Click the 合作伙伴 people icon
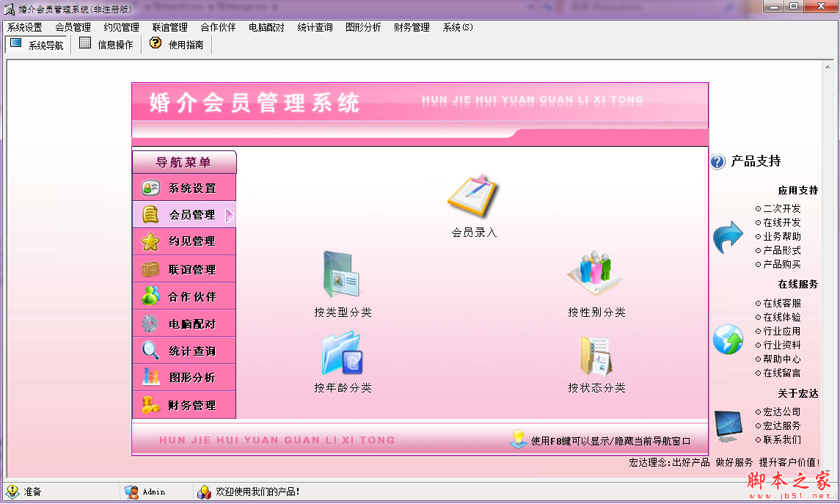Screen dimensions: 840x504 click(x=150, y=296)
